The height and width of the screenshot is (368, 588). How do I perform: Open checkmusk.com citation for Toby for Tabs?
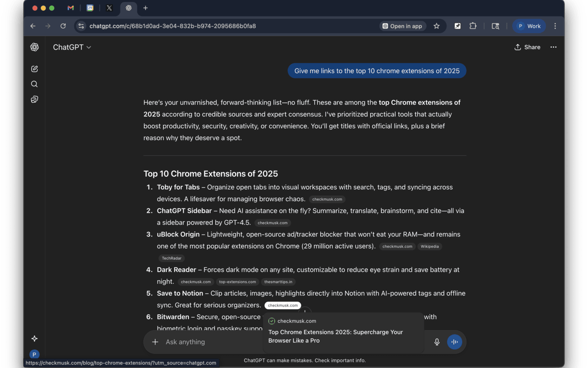(x=327, y=199)
